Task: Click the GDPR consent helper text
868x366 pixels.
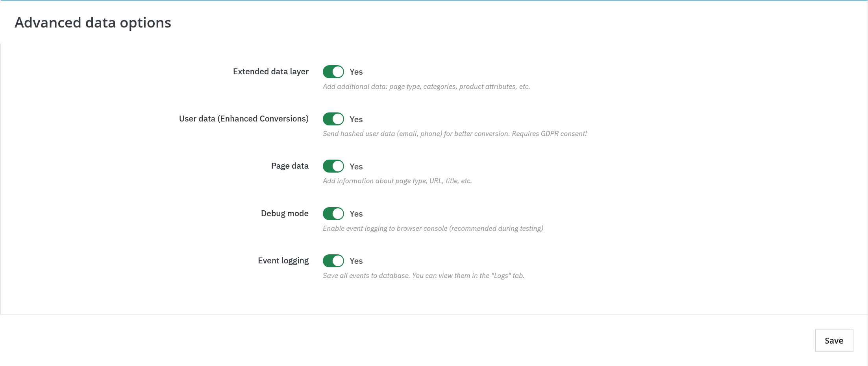Action: pos(454,134)
